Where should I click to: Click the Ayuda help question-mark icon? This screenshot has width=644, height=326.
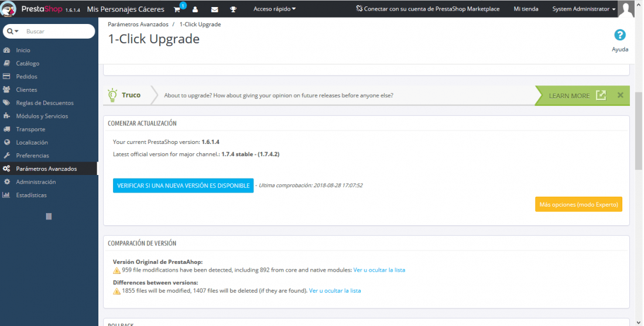620,35
